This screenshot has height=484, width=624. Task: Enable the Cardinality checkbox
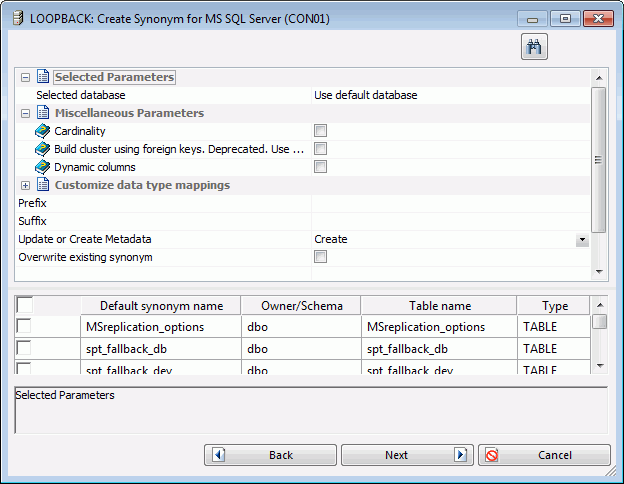[x=320, y=131]
